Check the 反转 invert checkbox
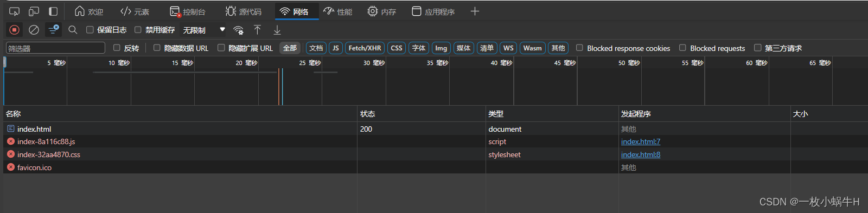 pos(117,48)
